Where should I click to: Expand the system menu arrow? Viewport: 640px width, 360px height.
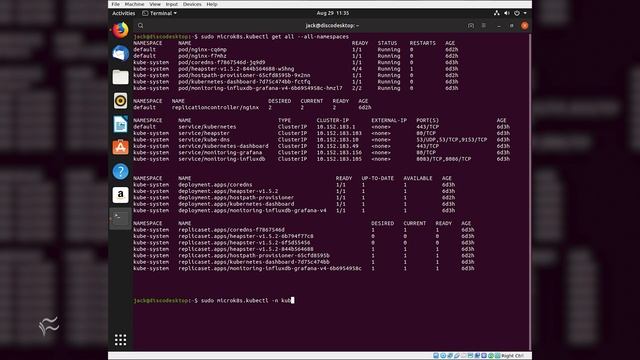[525, 13]
